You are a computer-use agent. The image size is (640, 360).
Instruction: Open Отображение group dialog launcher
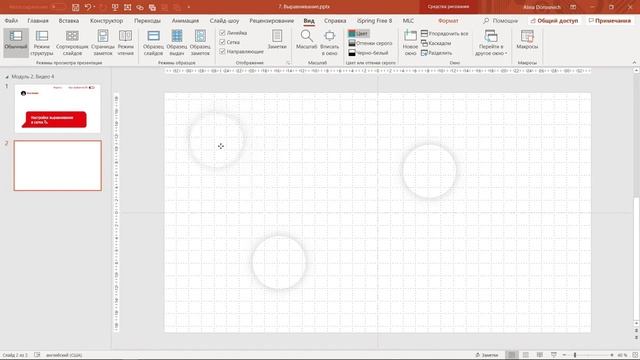pos(288,63)
